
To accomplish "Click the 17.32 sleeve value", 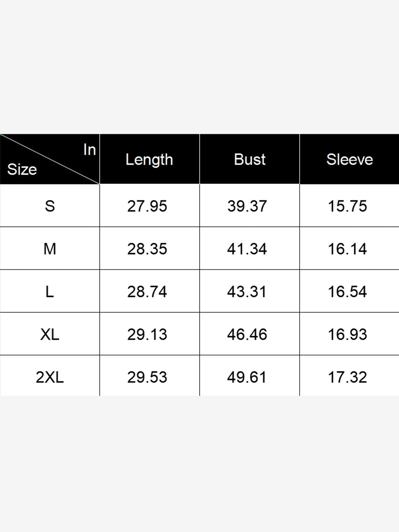I will pos(347,377).
